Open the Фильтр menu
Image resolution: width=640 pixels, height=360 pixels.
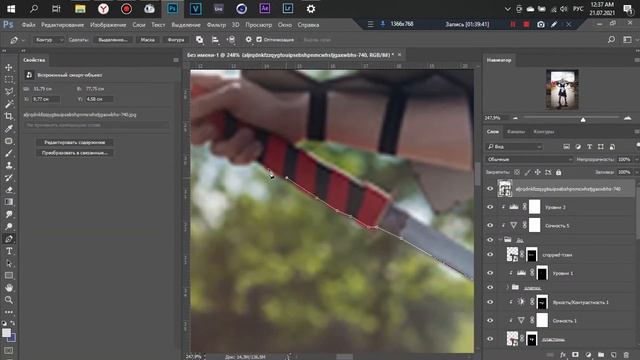(x=216, y=24)
